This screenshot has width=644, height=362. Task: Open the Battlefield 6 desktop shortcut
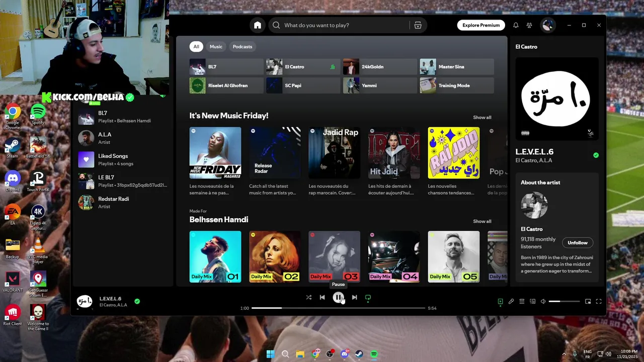pyautogui.click(x=38, y=148)
